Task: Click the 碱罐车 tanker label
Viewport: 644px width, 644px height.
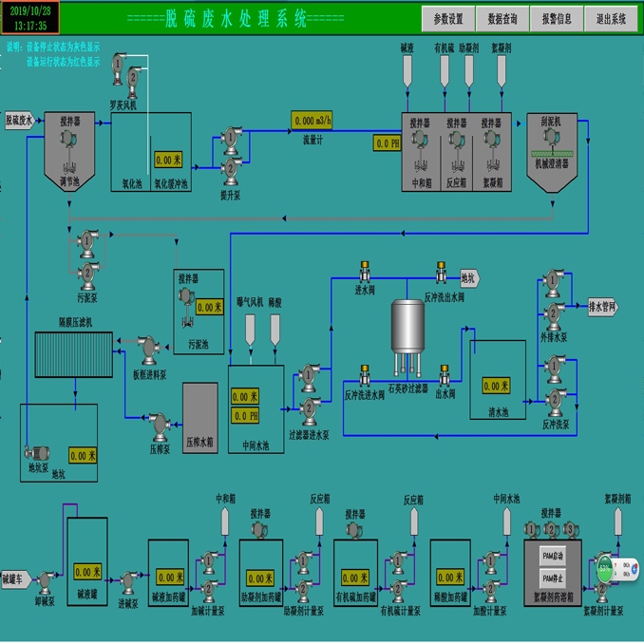Action: 16,579
